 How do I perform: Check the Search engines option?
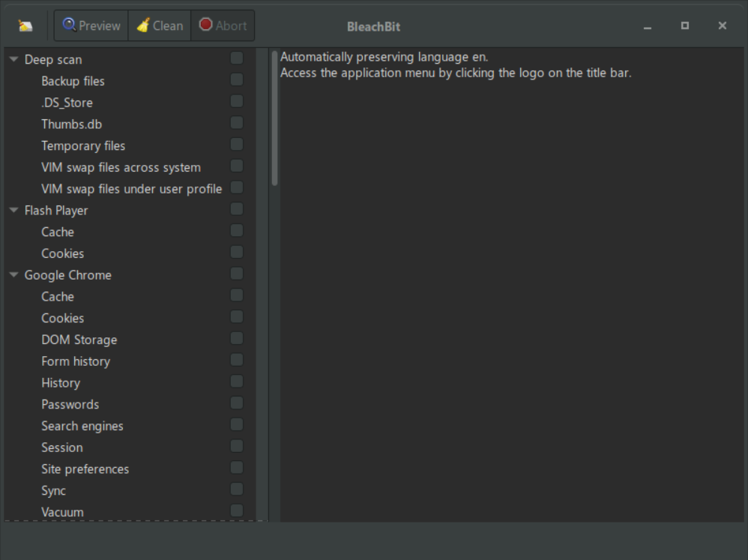pyautogui.click(x=237, y=424)
